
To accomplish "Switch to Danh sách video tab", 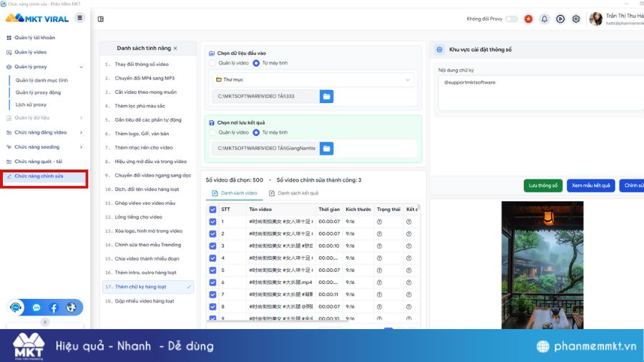I will coord(235,193).
